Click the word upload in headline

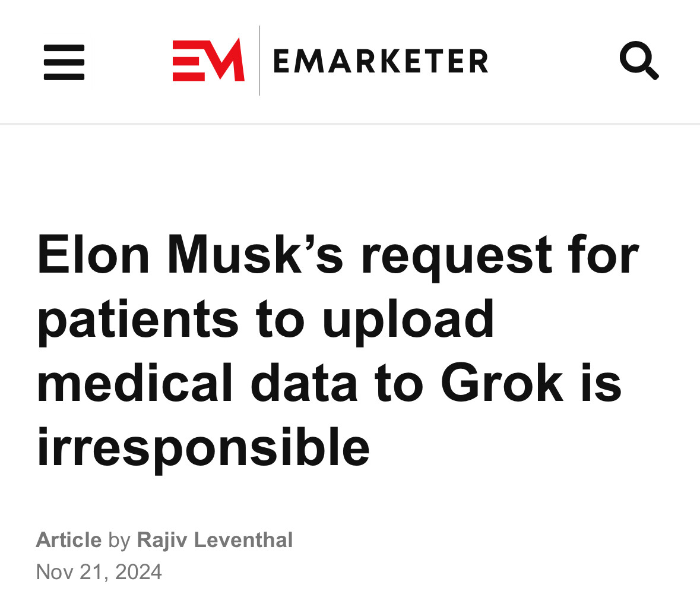pos(408,321)
